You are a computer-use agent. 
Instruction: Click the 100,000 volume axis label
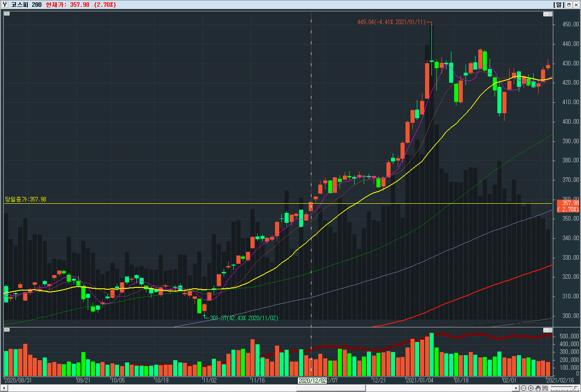click(570, 367)
